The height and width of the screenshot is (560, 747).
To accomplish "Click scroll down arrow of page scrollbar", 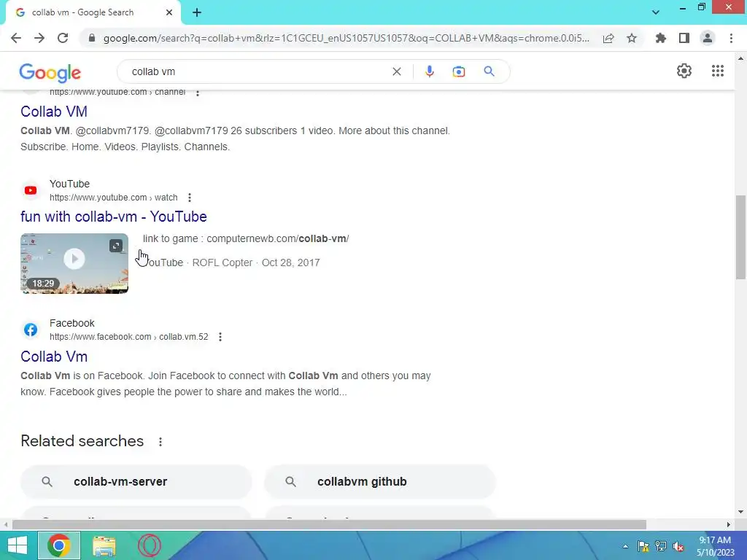I will (x=740, y=512).
